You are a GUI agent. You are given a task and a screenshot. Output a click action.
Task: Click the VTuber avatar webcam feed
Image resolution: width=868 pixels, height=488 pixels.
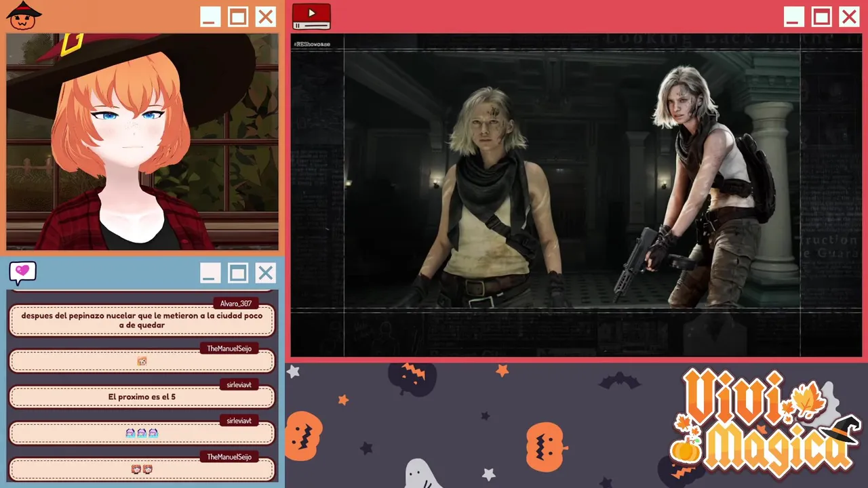142,142
